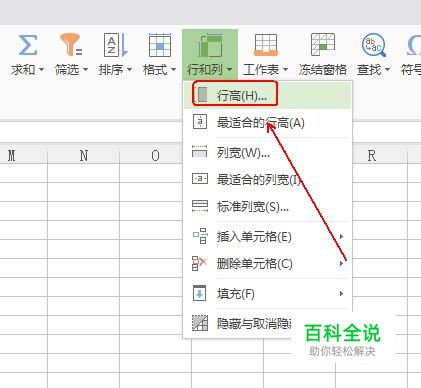Click the insert cells icon
The height and width of the screenshot is (388, 421).
pos(200,236)
